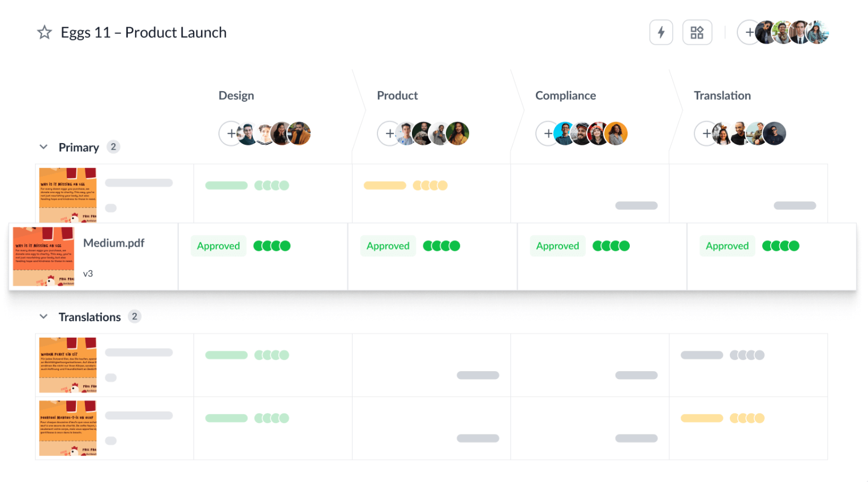Collapse the Translations section chevron
This screenshot has width=868, height=482.
click(44, 317)
